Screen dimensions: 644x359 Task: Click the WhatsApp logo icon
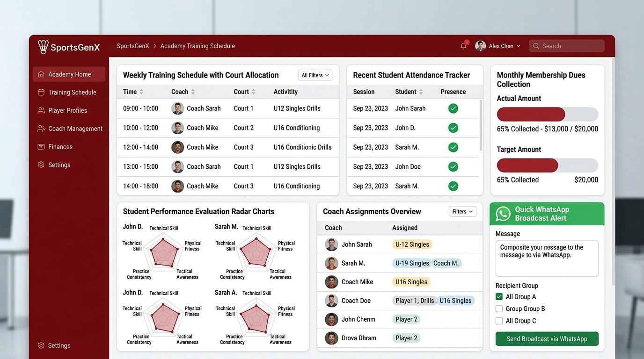coord(503,214)
